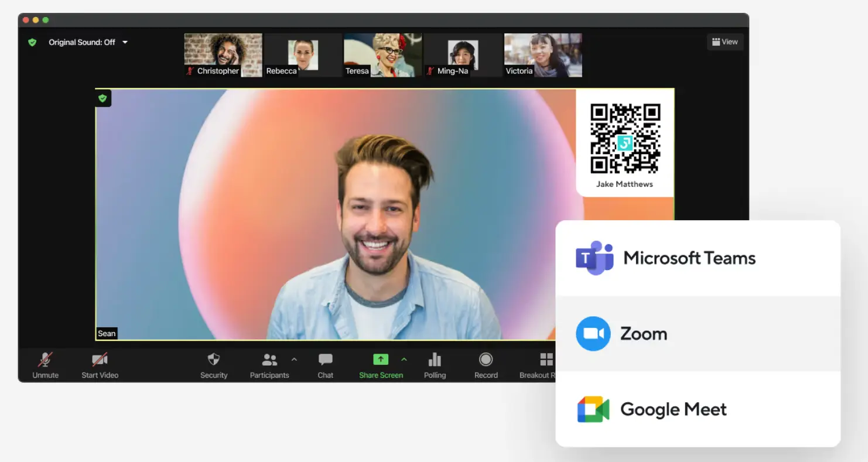Screen dimensions: 868x462
Task: Toggle the Original Sound: Off setting
Action: pyautogui.click(x=82, y=42)
